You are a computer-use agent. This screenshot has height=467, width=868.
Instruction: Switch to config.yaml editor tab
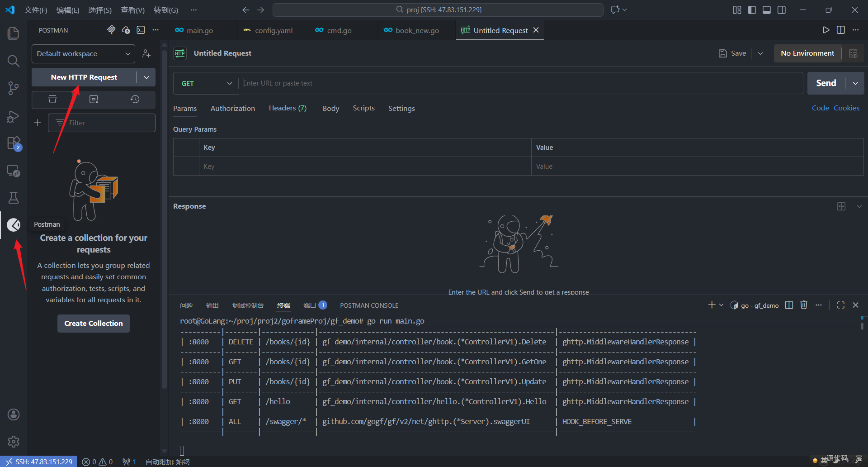tap(274, 30)
